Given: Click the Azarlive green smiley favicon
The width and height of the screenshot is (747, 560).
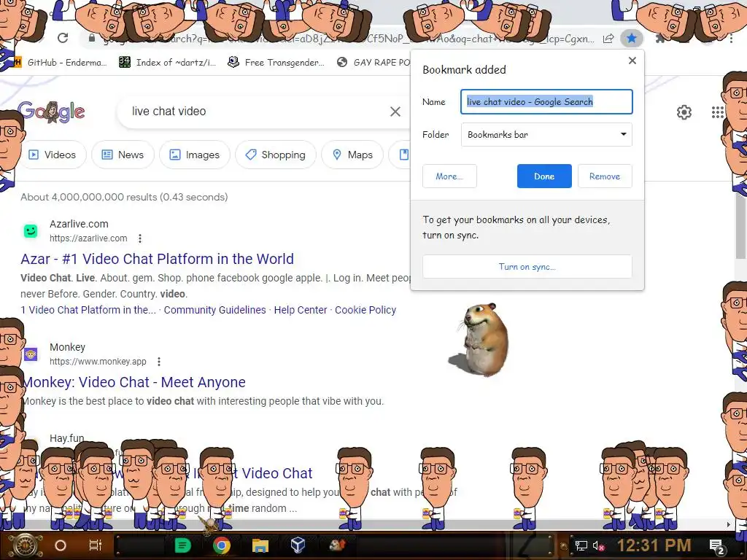Looking at the screenshot, I should click(31, 231).
